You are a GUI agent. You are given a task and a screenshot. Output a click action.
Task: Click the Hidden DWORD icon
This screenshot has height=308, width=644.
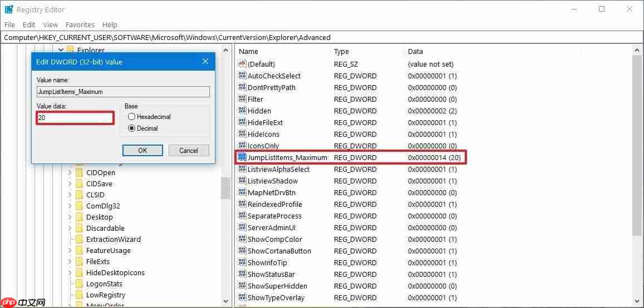[x=242, y=111]
